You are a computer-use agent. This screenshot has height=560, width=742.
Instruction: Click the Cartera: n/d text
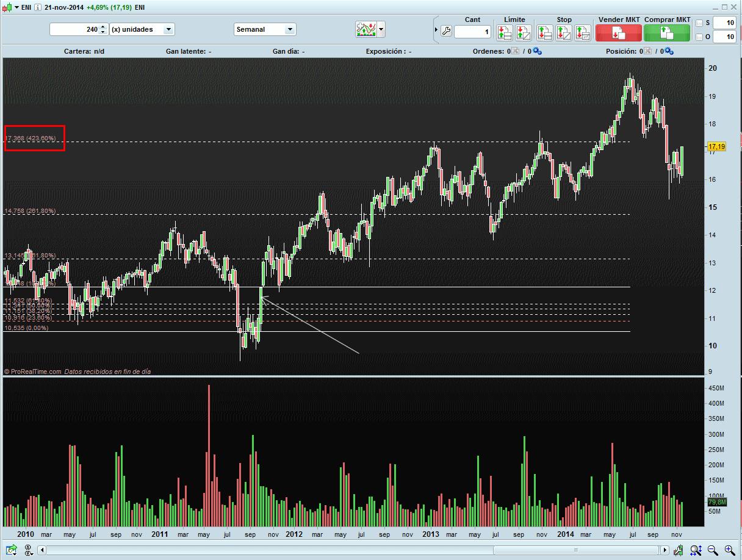[x=84, y=51]
